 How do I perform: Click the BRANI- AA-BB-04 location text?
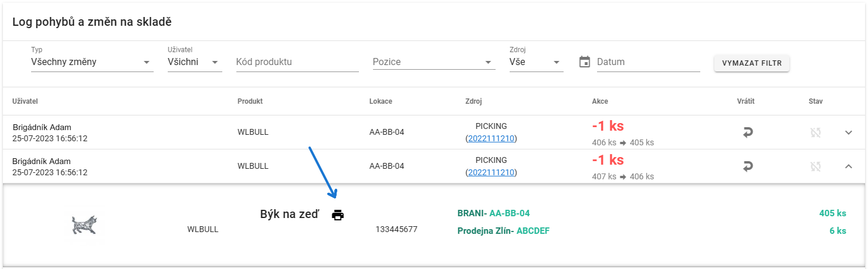tap(493, 213)
